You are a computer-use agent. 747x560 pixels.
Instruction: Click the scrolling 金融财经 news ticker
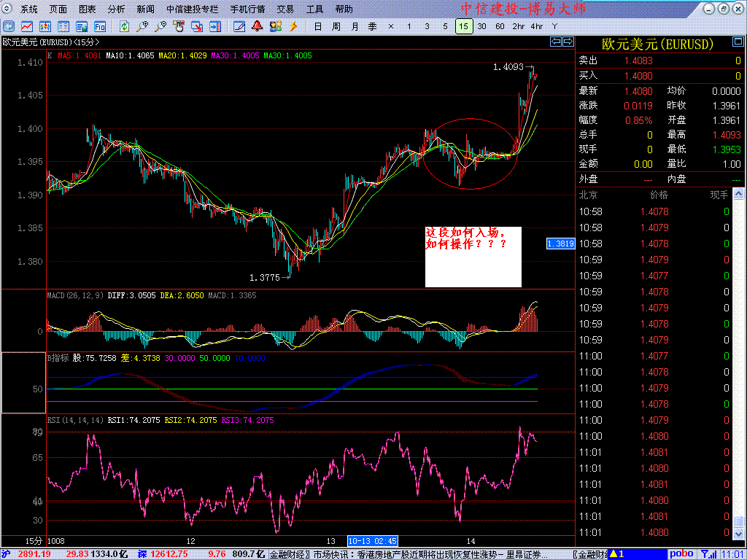tap(409, 554)
